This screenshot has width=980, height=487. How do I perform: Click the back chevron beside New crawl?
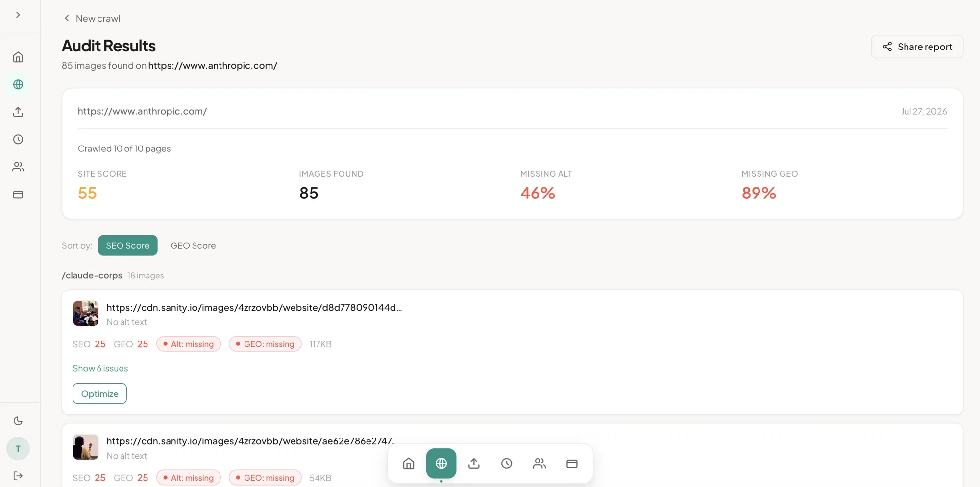click(67, 18)
